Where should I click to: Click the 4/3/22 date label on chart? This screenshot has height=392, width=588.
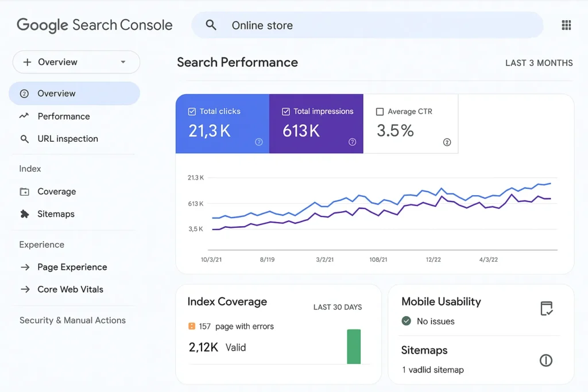[488, 259]
